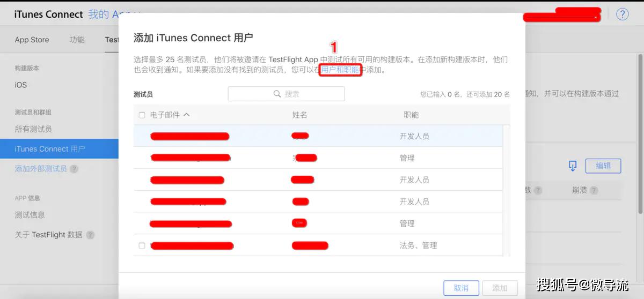Click the iTunes Connect title
This screenshot has width=644, height=299.
pyautogui.click(x=49, y=14)
